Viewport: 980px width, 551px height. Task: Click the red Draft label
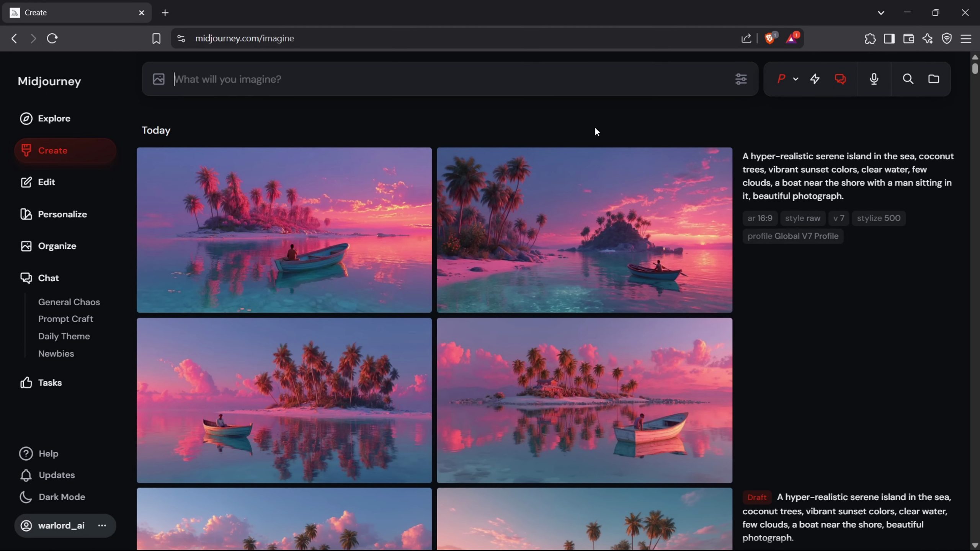click(756, 497)
